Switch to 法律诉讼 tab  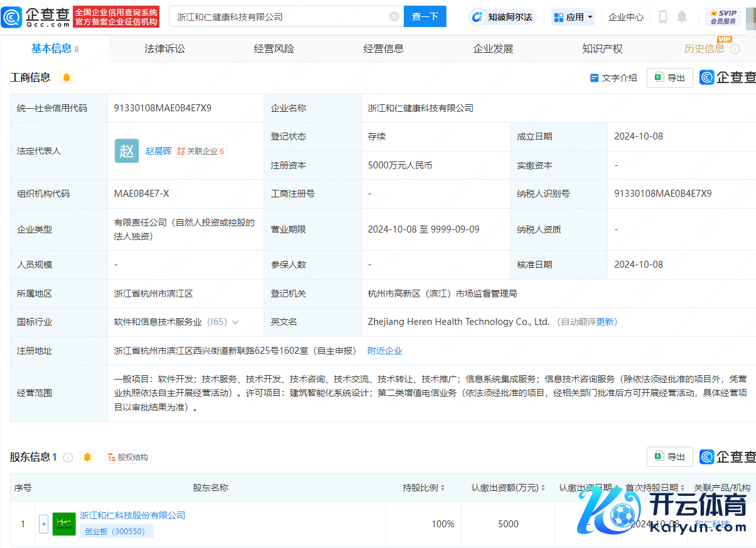(x=165, y=48)
